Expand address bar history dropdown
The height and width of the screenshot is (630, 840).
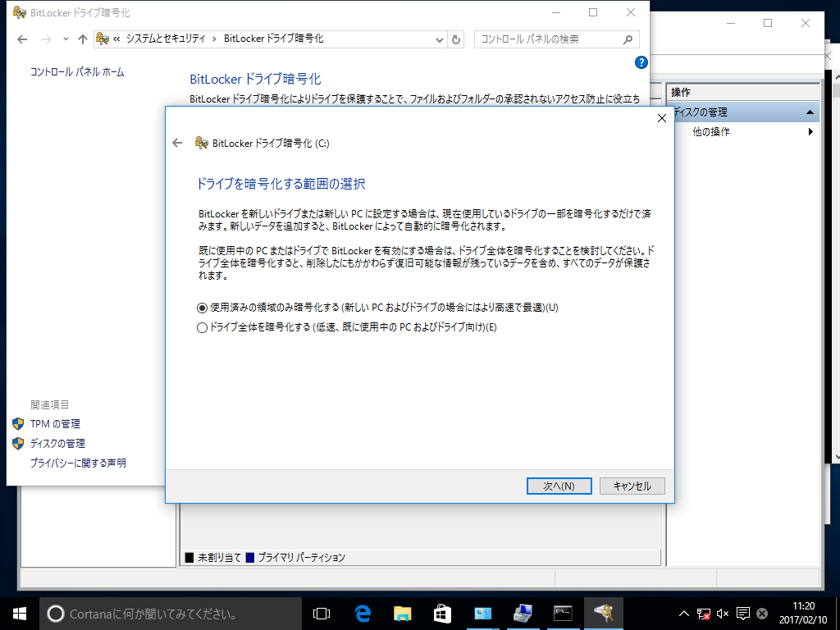(x=440, y=39)
